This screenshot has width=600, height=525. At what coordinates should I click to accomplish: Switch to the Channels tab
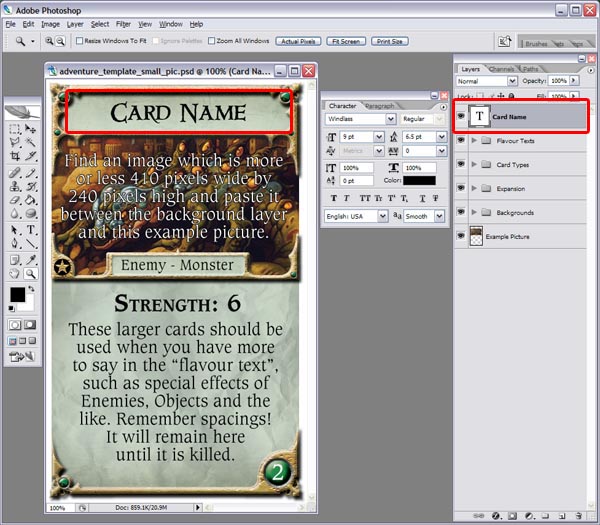pos(501,69)
